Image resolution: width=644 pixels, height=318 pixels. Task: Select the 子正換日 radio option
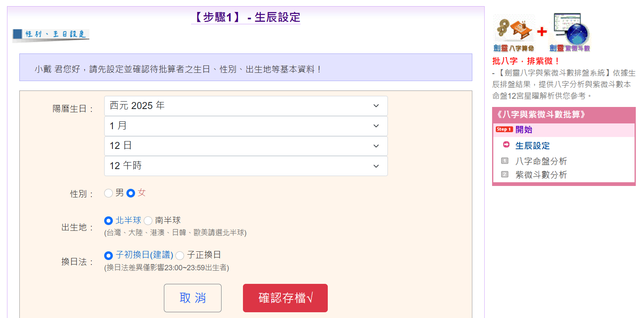pyautogui.click(x=180, y=255)
